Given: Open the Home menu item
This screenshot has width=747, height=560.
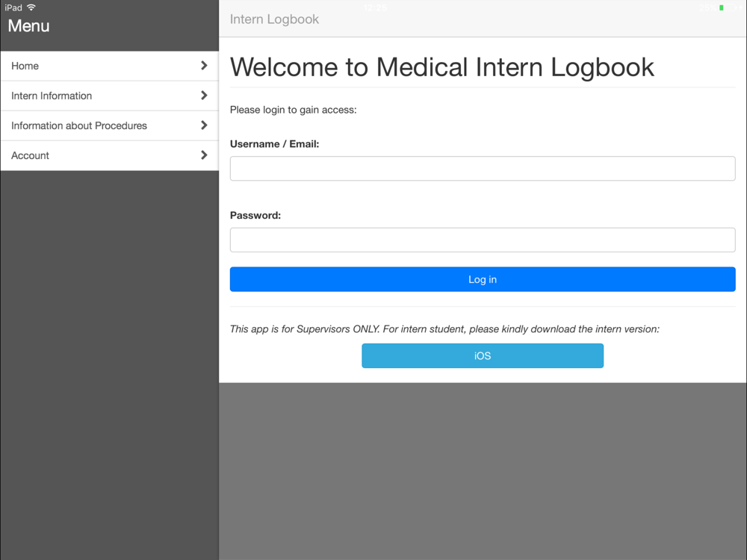Looking at the screenshot, I should pyautogui.click(x=110, y=66).
